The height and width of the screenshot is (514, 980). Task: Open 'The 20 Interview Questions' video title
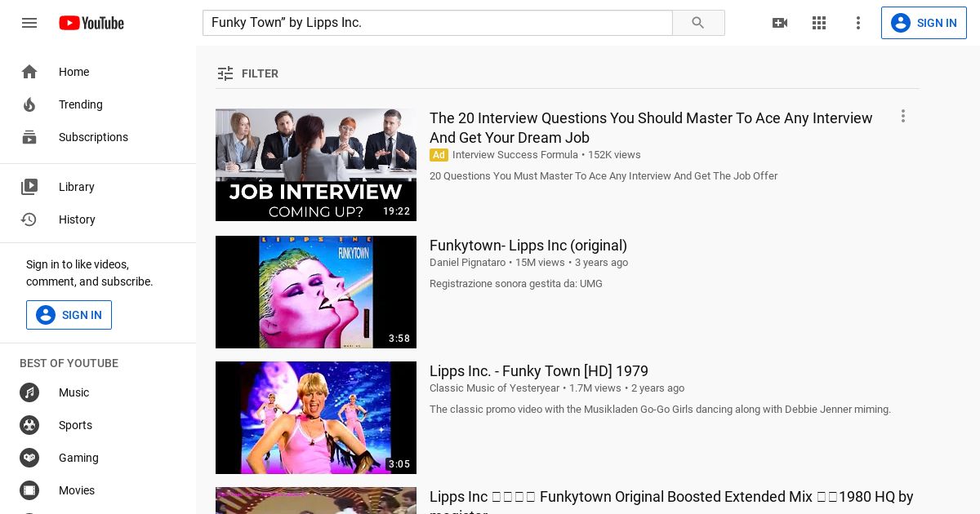tap(651, 128)
